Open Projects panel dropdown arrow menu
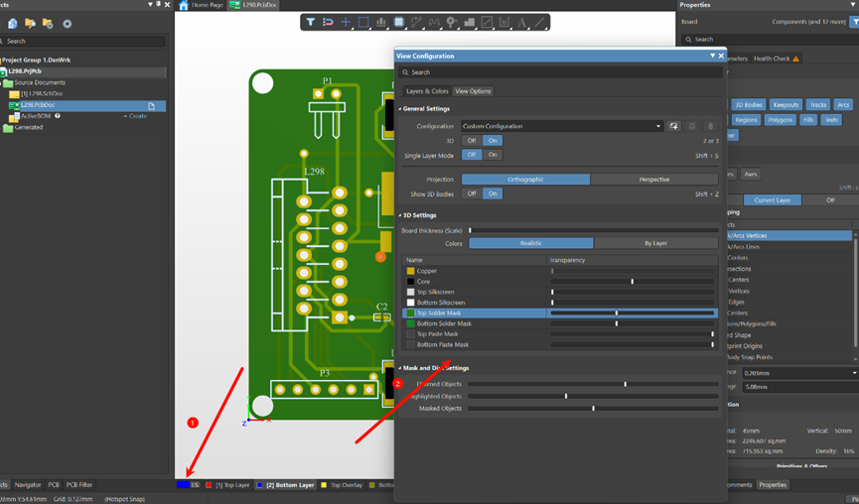Image resolution: width=859 pixels, height=504 pixels. click(x=151, y=4)
